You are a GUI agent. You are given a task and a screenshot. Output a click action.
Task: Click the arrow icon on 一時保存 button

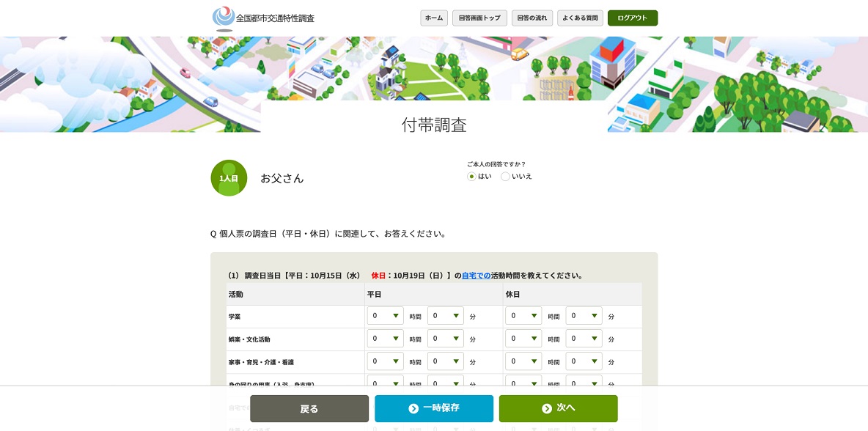pos(413,408)
